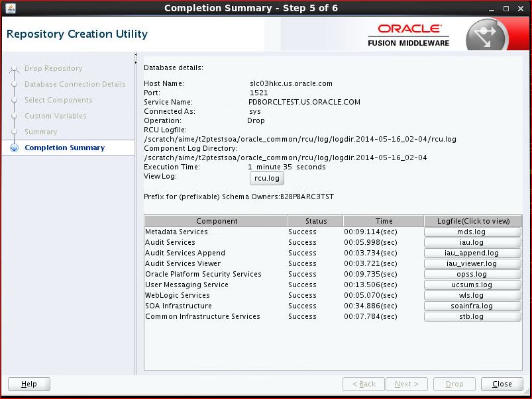Screen dimensions: 532x399
Task: Click the rcu.log file path text
Action: coord(300,139)
